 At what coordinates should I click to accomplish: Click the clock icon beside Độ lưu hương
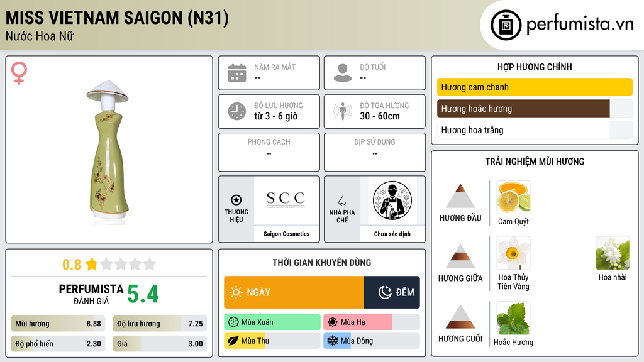click(237, 111)
